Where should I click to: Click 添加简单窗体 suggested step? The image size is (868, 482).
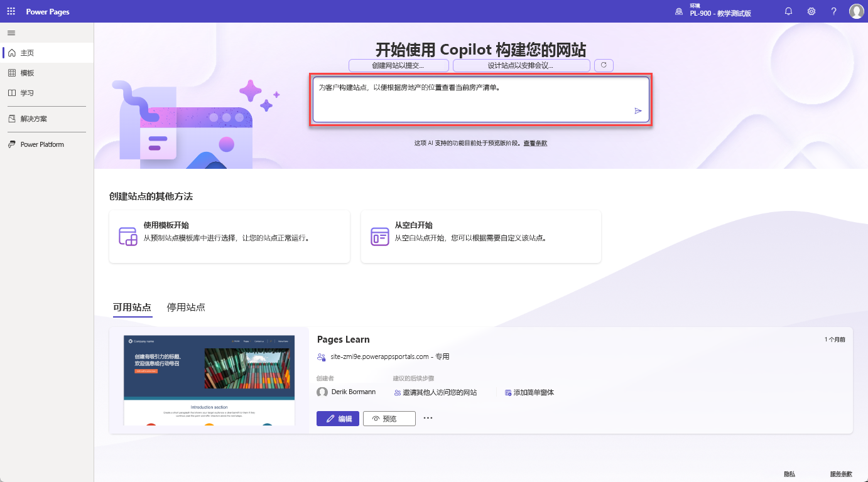pyautogui.click(x=529, y=392)
